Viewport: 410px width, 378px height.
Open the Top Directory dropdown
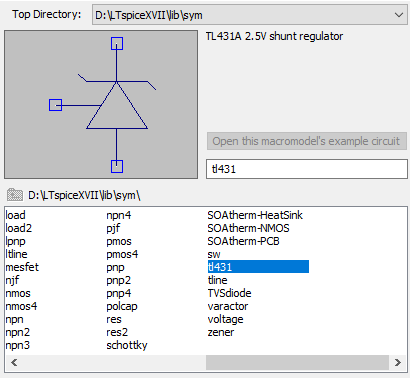(249, 15)
